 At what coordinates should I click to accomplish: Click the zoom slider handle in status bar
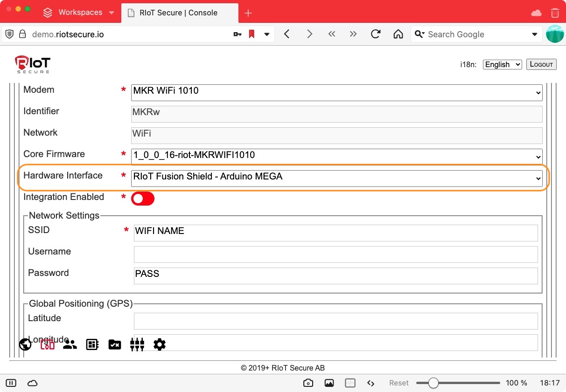(433, 383)
